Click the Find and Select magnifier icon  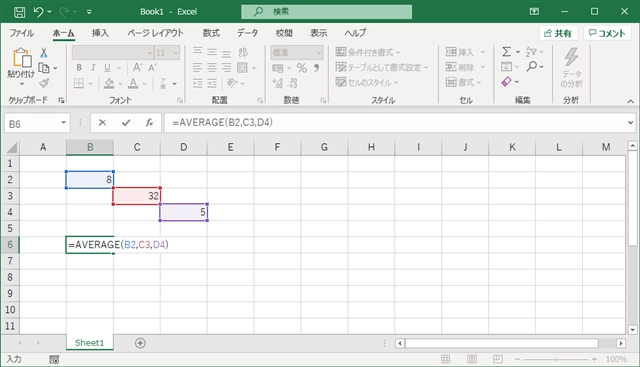[x=531, y=66]
